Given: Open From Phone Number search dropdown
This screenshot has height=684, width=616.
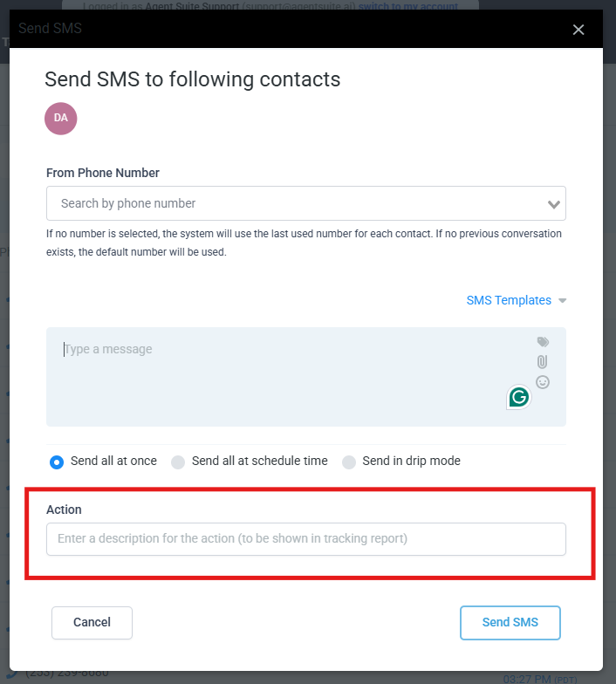Looking at the screenshot, I should (x=305, y=203).
